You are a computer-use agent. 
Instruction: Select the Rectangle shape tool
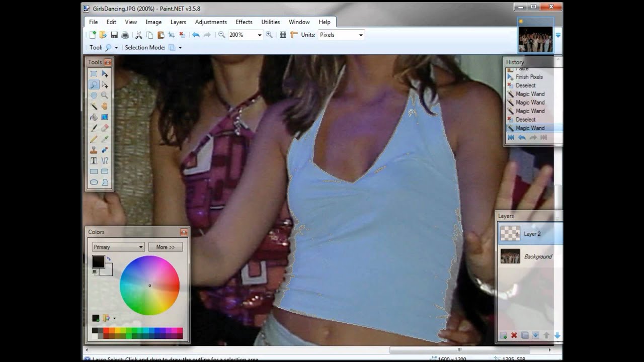tap(94, 171)
